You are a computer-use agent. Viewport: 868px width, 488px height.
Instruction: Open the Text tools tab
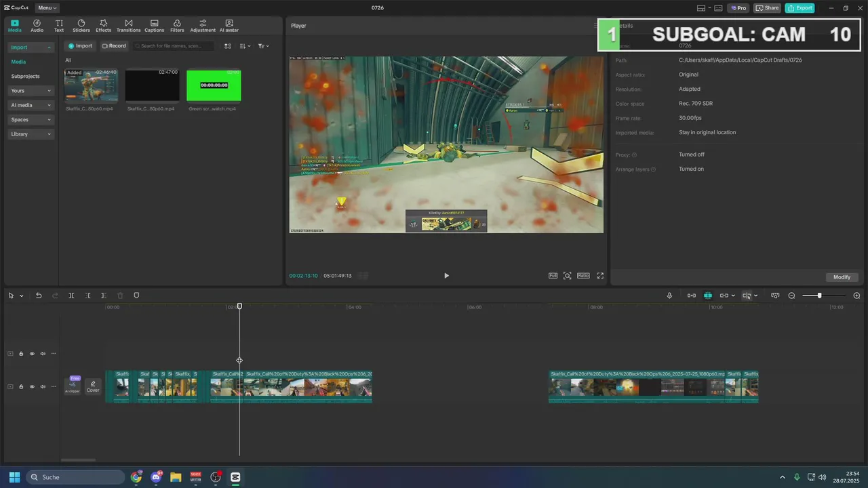point(59,26)
